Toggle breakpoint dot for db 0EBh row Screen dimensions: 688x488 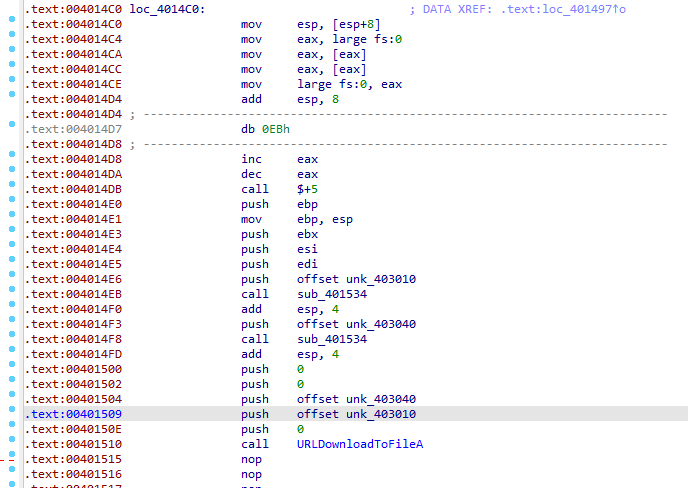coord(12,124)
